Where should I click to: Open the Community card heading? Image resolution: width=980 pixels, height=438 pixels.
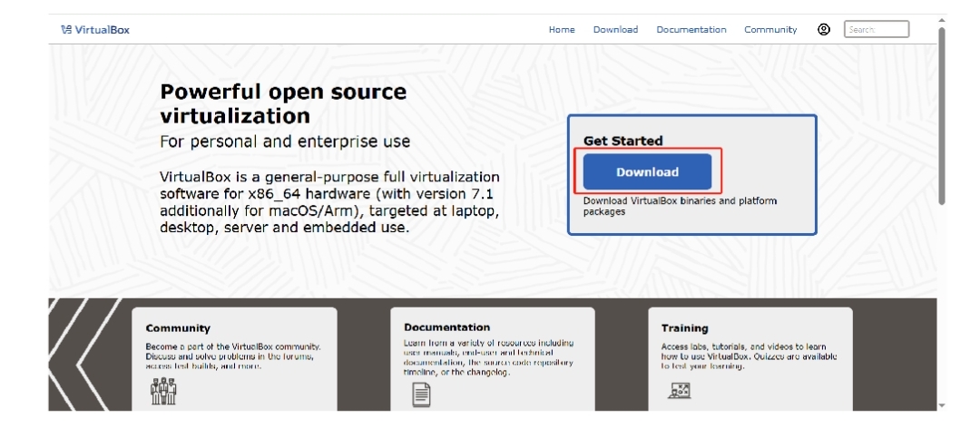(178, 328)
